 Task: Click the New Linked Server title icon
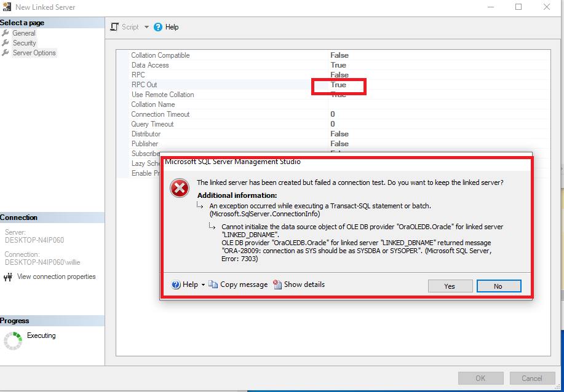tap(7, 7)
